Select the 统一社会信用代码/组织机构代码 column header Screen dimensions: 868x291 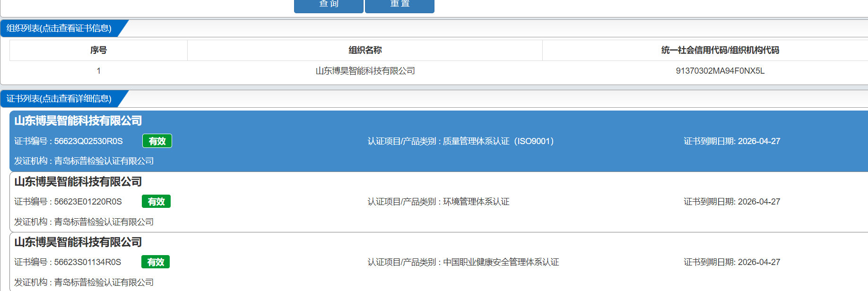point(720,50)
